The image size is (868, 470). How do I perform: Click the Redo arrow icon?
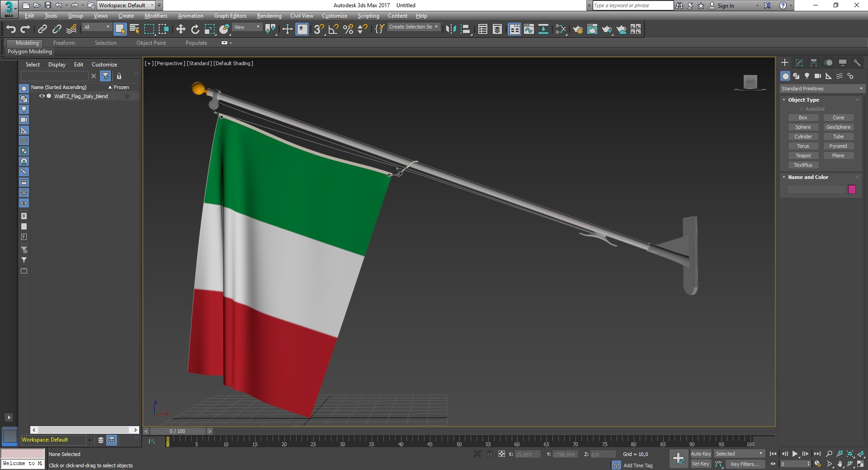pos(25,29)
